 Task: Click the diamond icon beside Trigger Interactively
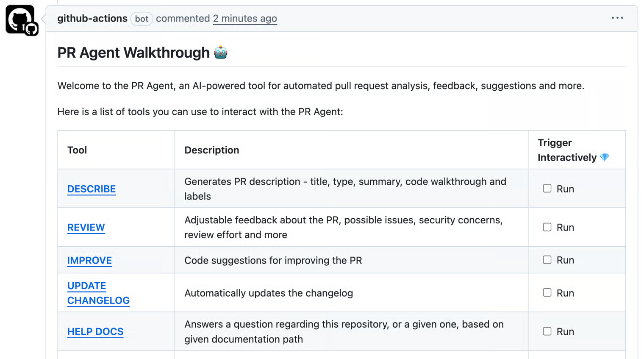click(x=605, y=157)
